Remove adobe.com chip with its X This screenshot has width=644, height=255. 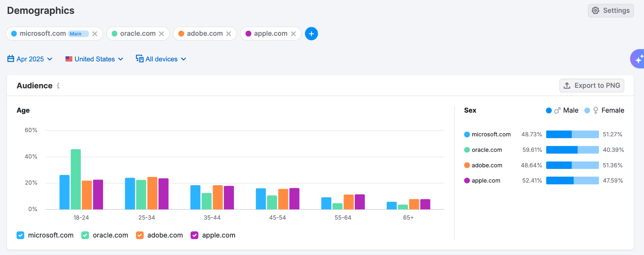229,34
